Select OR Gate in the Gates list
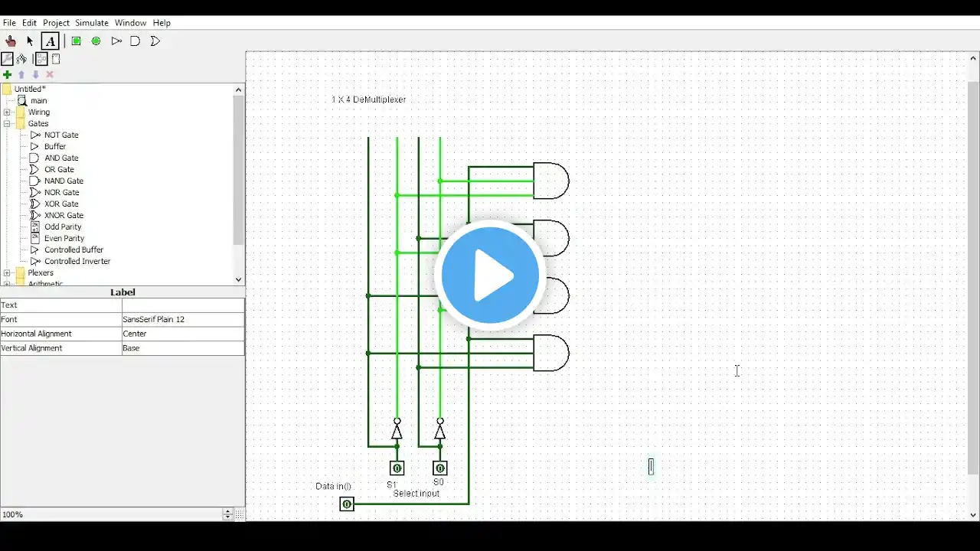980x551 pixels. [59, 169]
